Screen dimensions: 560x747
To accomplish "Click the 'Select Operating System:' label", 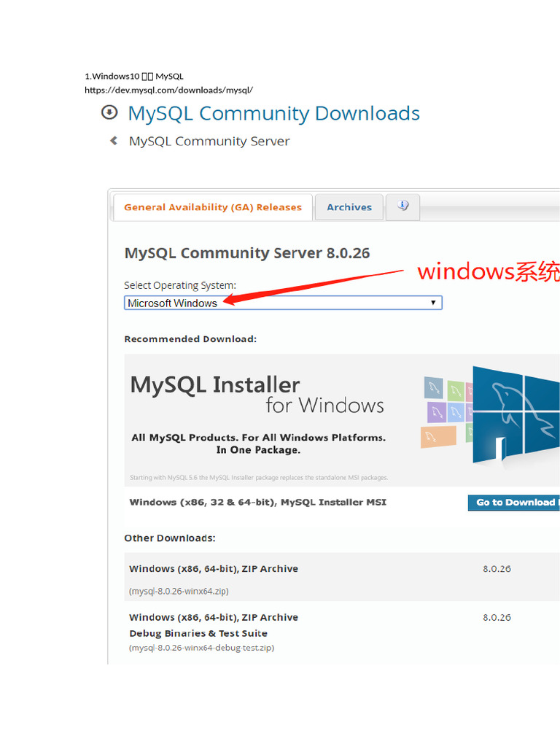I will tap(180, 285).
